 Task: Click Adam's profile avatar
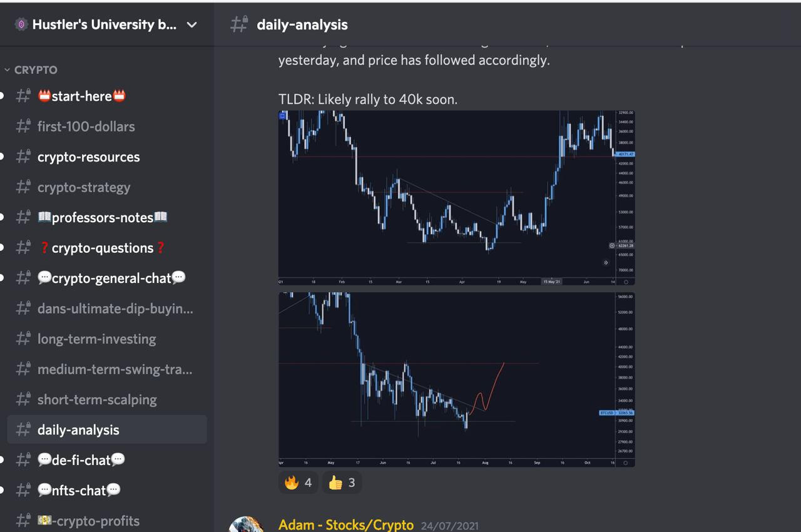point(246,524)
